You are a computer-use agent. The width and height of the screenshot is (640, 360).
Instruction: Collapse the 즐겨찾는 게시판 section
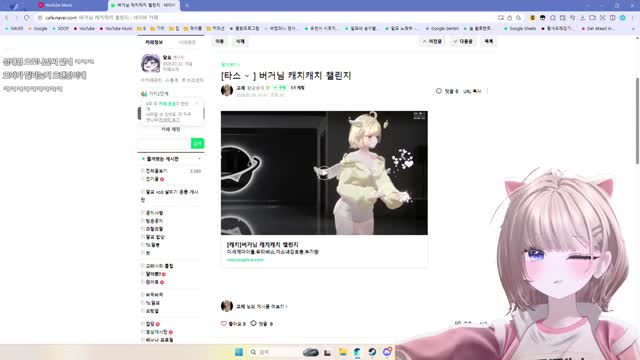[x=200, y=159]
